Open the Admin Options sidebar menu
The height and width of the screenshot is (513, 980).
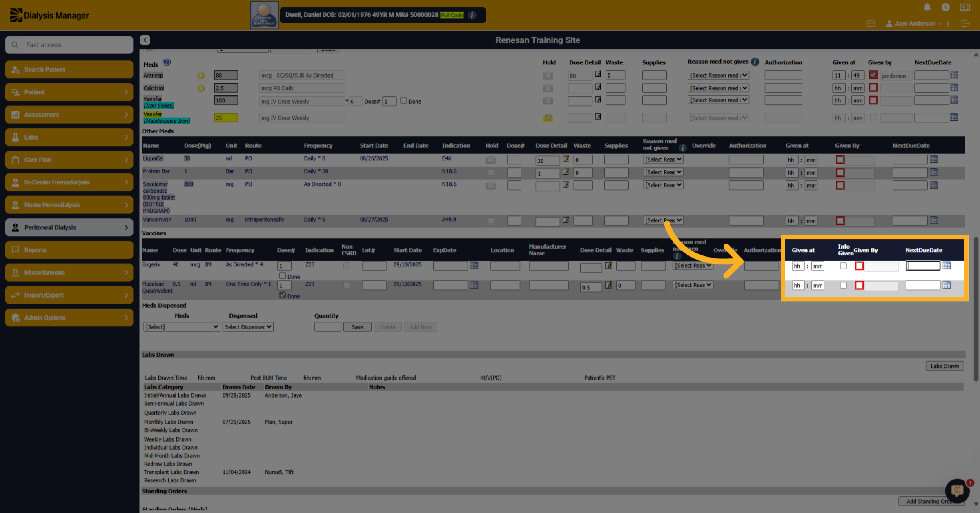coord(69,318)
